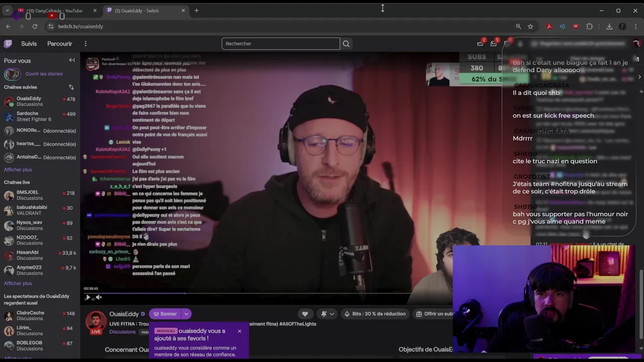The height and width of the screenshot is (362, 644).
Task: Open the Chrome three-dot menu
Action: pos(635,26)
